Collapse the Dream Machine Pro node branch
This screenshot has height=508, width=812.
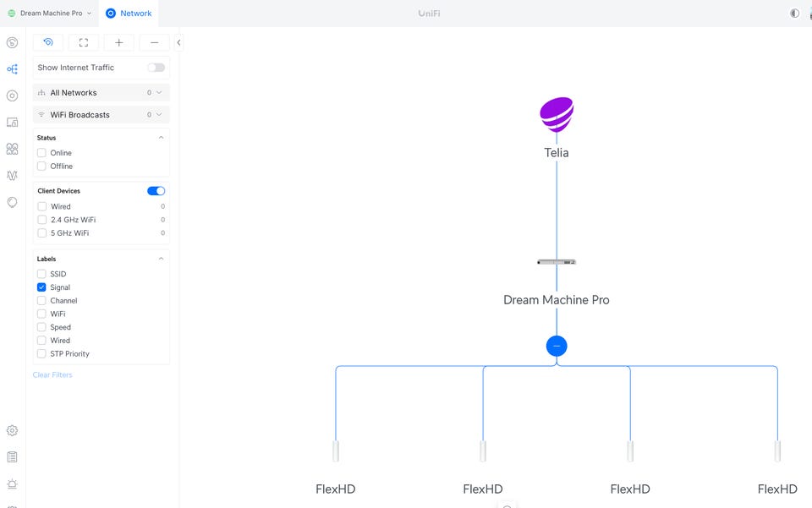[557, 346]
